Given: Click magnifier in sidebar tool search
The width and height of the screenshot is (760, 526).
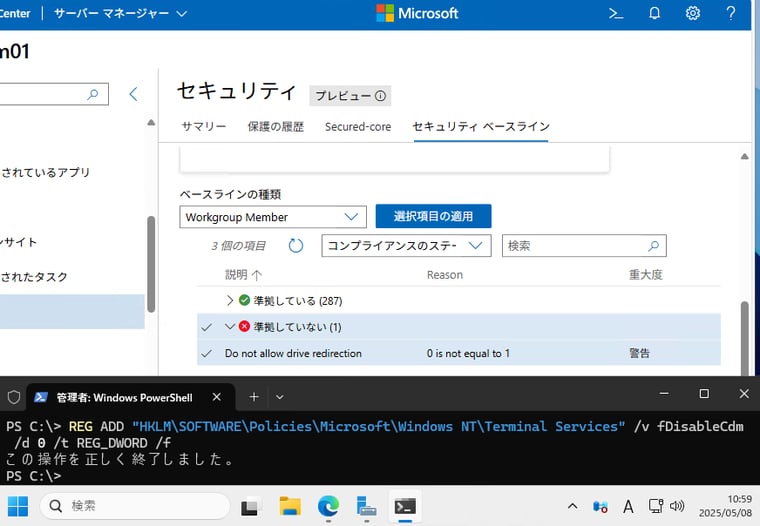Looking at the screenshot, I should 93,94.
